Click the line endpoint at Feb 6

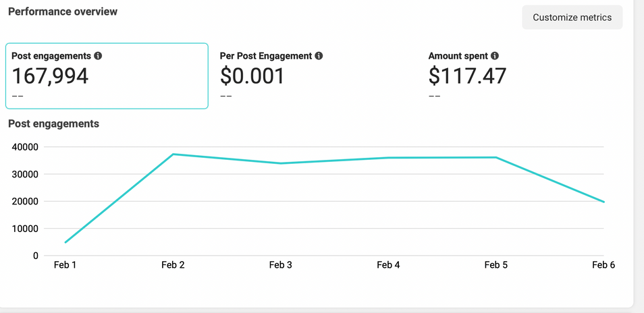[603, 202]
